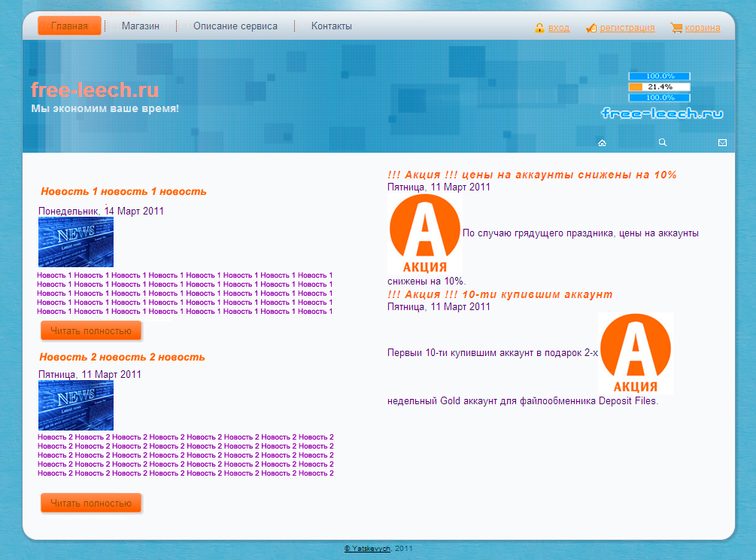The height and width of the screenshot is (560, 756).
Task: Click the orange Акция logo under first promo
Action: pos(425,234)
